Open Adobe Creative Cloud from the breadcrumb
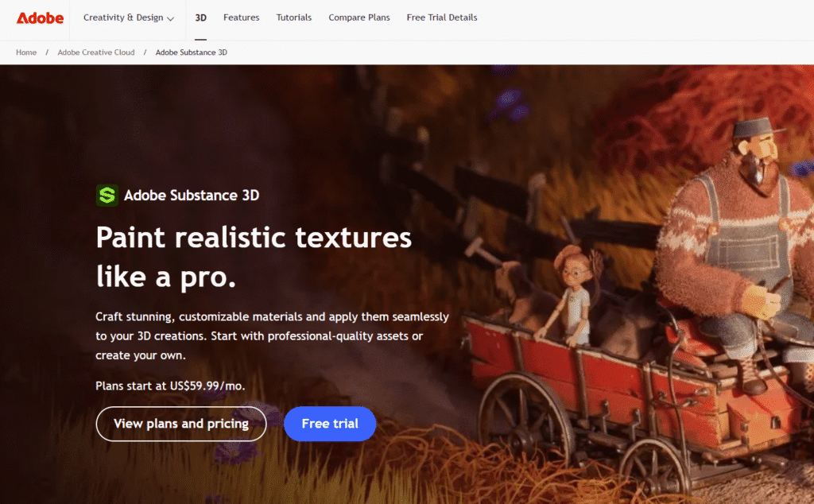Image resolution: width=814 pixels, height=504 pixels. point(96,52)
